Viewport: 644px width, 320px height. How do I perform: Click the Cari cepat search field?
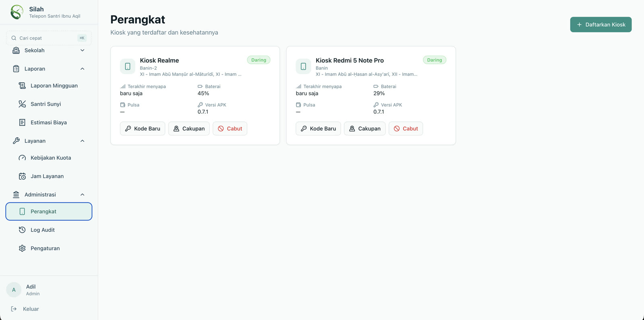[49, 38]
